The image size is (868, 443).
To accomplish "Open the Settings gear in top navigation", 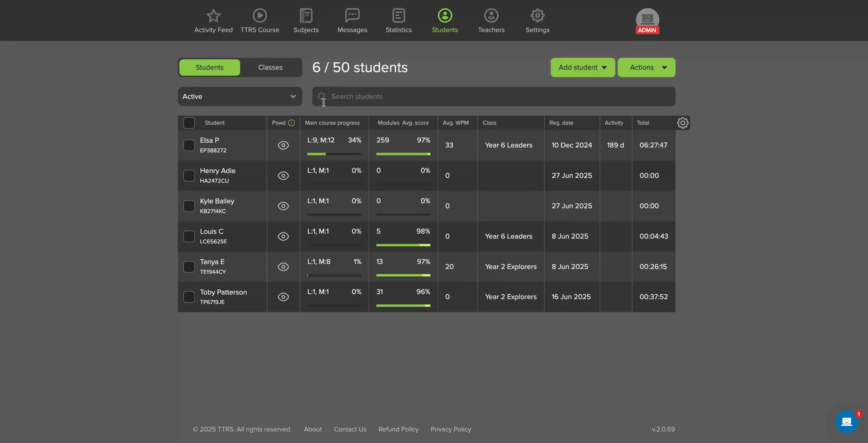I will point(537,16).
